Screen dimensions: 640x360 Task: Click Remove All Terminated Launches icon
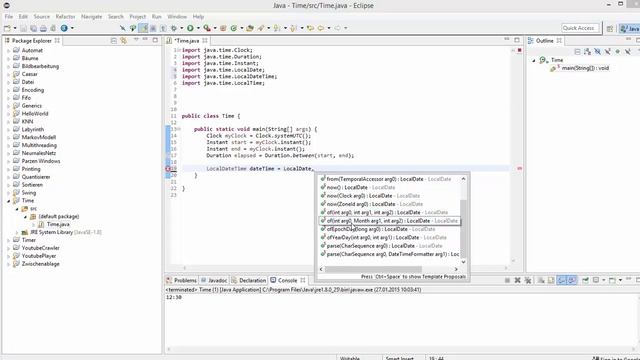pos(528,280)
